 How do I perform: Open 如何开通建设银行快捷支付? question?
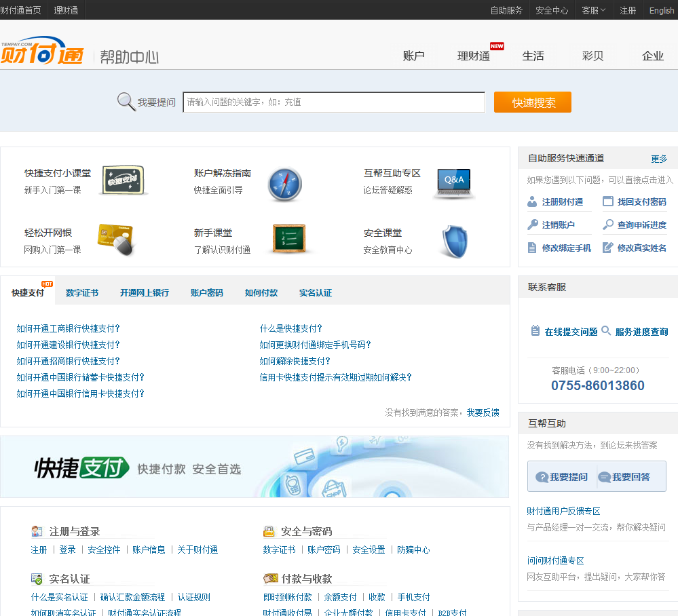click(68, 345)
